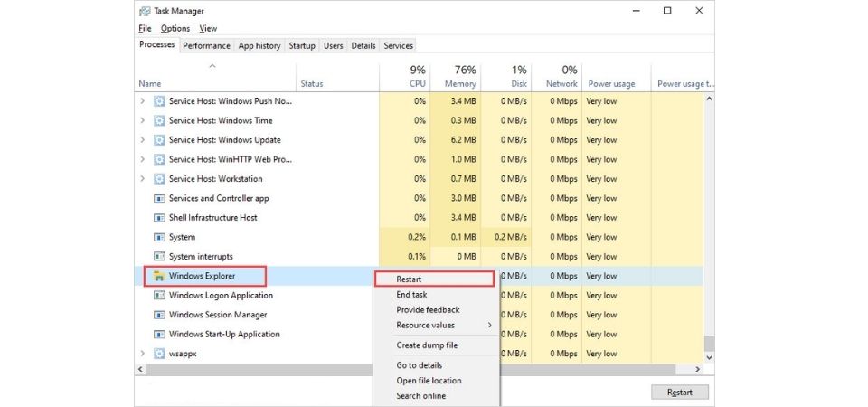Viewport: 868px width, 407px height.
Task: Click horizontal scrollbar left arrow
Action: point(140,369)
